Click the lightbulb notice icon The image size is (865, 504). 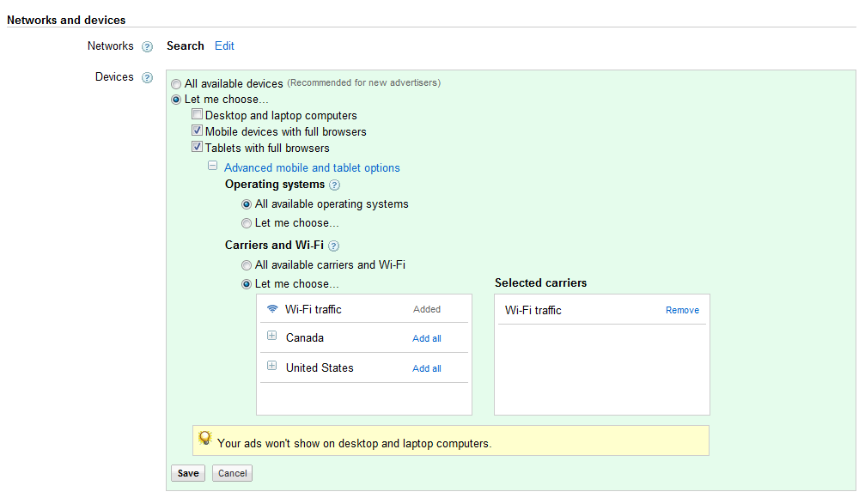pos(205,438)
